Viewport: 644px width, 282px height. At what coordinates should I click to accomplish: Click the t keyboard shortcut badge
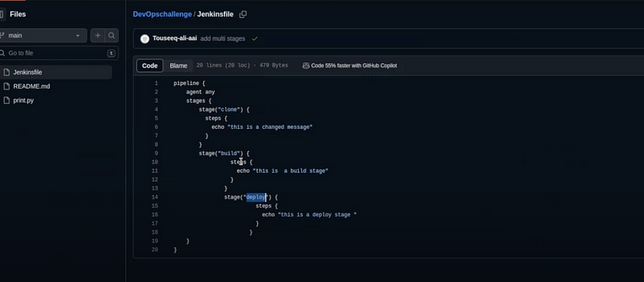tap(111, 53)
